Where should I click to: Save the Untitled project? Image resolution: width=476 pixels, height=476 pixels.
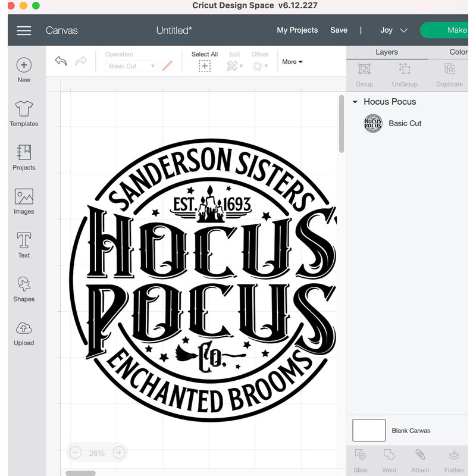[339, 30]
